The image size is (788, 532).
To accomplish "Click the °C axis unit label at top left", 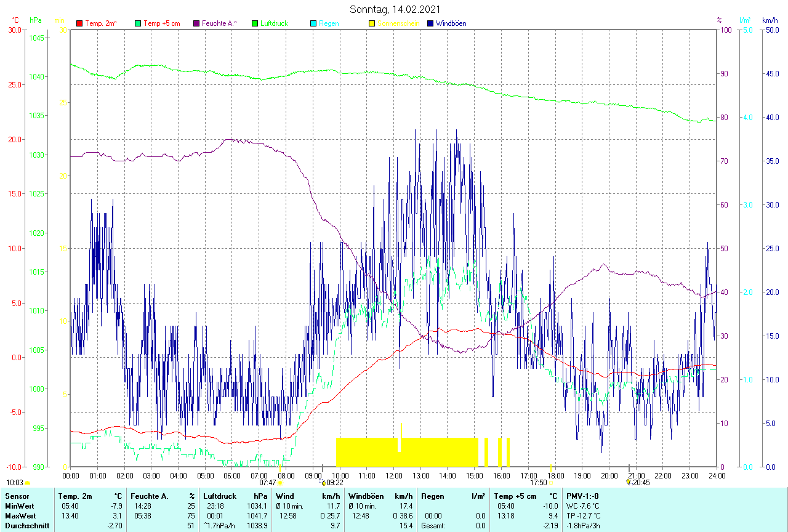I will point(15,20).
